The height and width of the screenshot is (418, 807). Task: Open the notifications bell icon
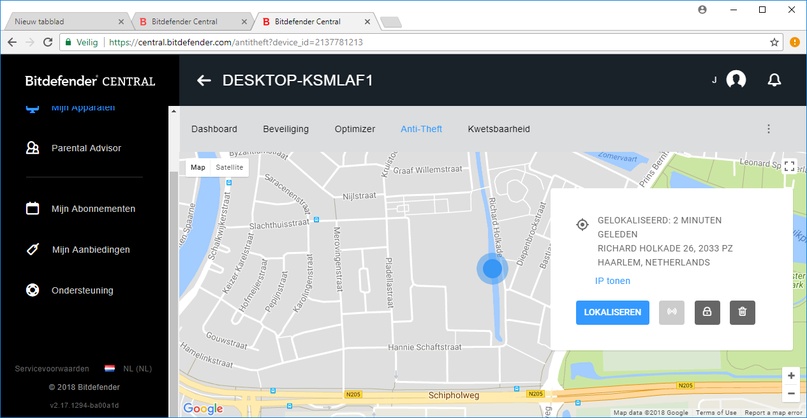coord(774,80)
